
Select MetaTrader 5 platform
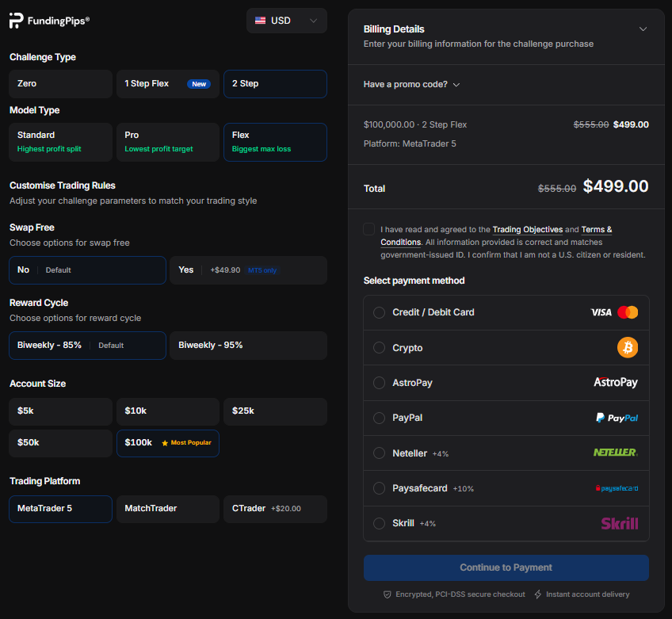pyautogui.click(x=60, y=510)
